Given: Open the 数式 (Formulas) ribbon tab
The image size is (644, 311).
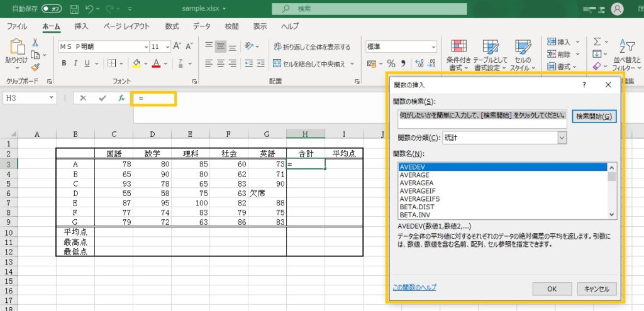Looking at the screenshot, I should [172, 26].
